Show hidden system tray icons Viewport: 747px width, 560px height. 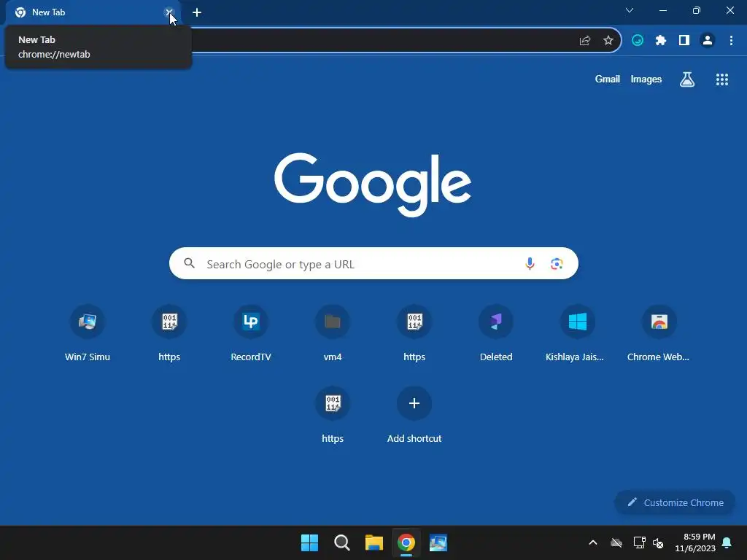coord(592,542)
